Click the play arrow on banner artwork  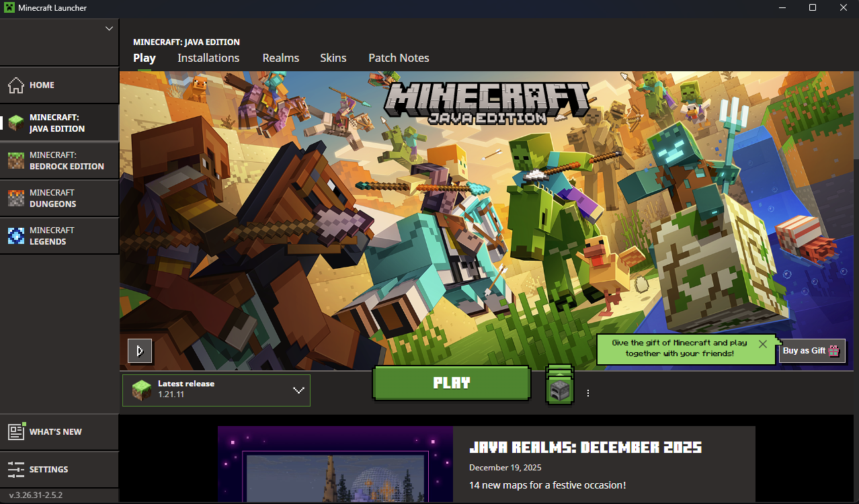140,351
